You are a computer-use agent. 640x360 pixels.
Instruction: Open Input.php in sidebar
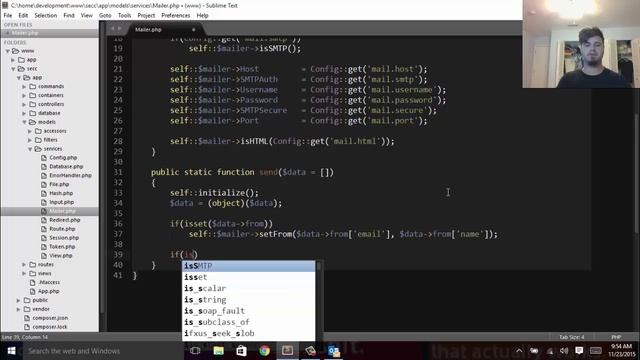click(x=61, y=202)
